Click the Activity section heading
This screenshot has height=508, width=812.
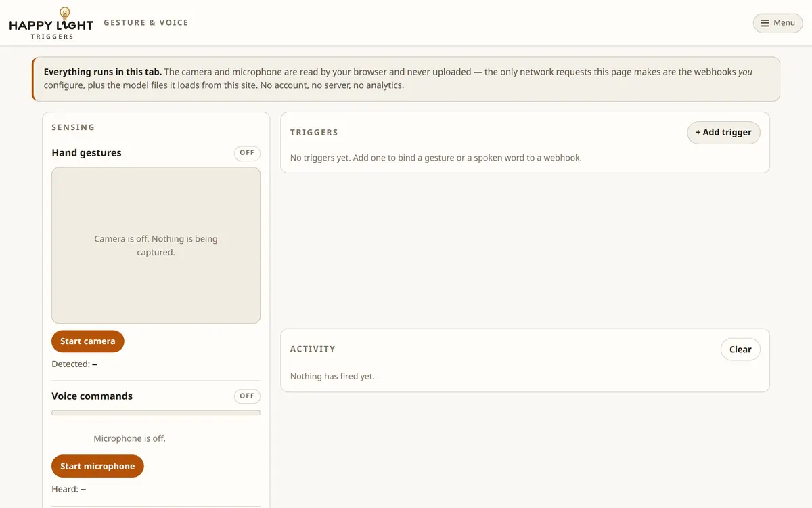313,350
